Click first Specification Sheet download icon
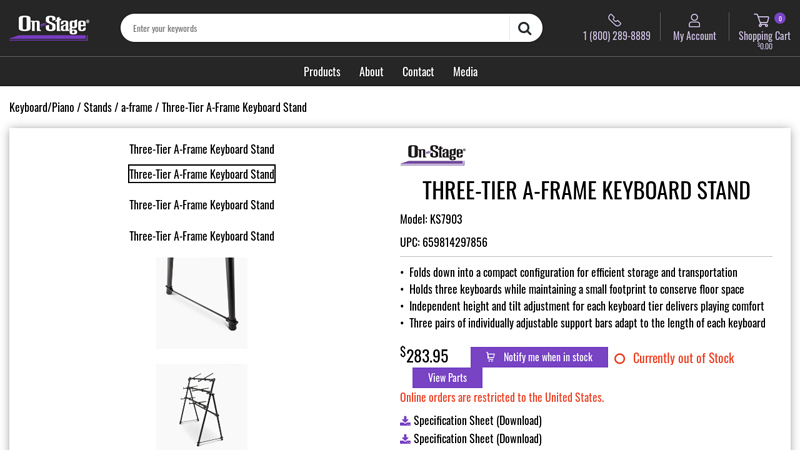Viewport: 800px width, 450px height. point(405,421)
